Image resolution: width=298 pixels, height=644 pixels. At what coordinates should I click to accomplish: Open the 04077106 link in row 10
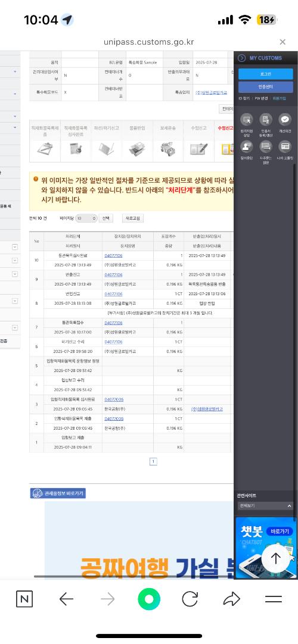click(113, 255)
